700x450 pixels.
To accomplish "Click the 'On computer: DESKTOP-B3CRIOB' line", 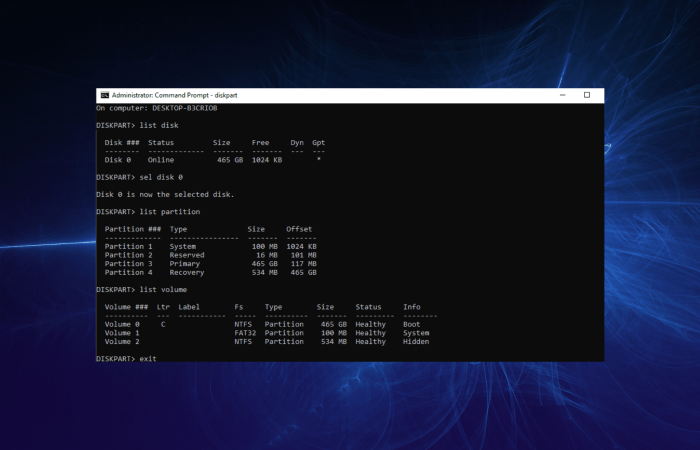I will tap(157, 108).
